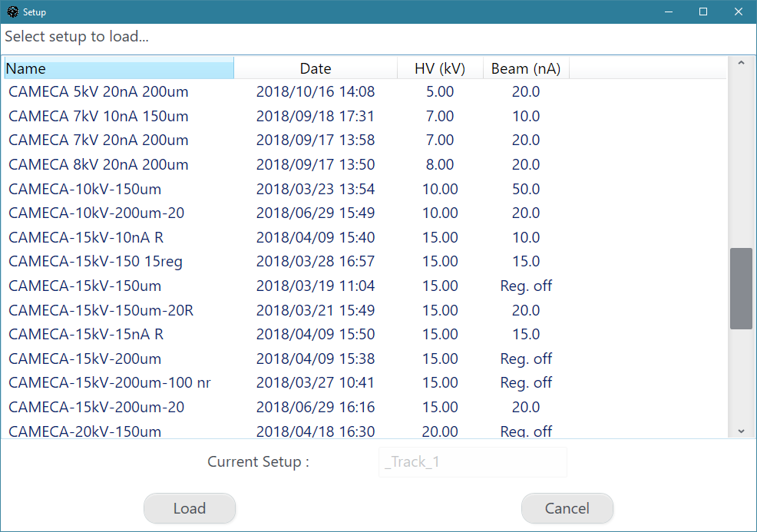Sort list by Date column header
The height and width of the screenshot is (532, 757).
tap(316, 69)
